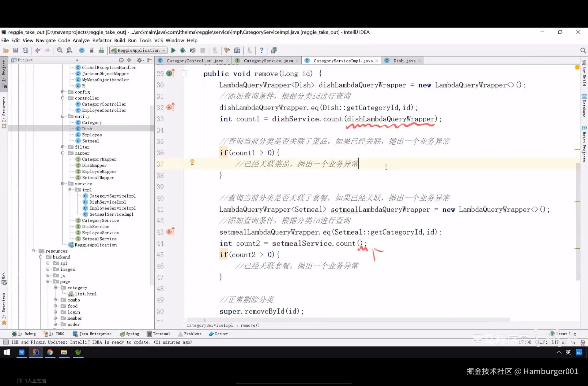The image size is (588, 386).
Task: Click the green Run application button
Action: tap(173, 50)
